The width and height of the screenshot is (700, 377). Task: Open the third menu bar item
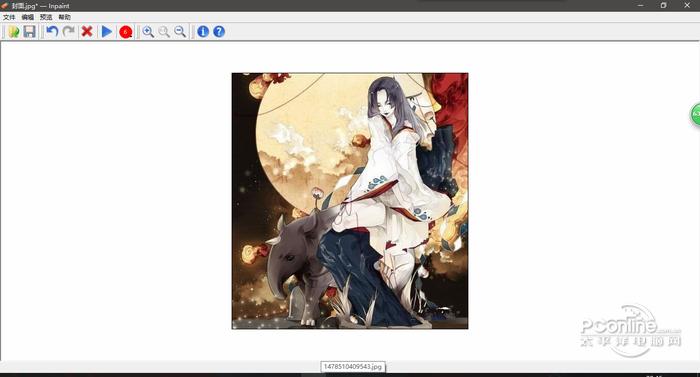pyautogui.click(x=46, y=17)
